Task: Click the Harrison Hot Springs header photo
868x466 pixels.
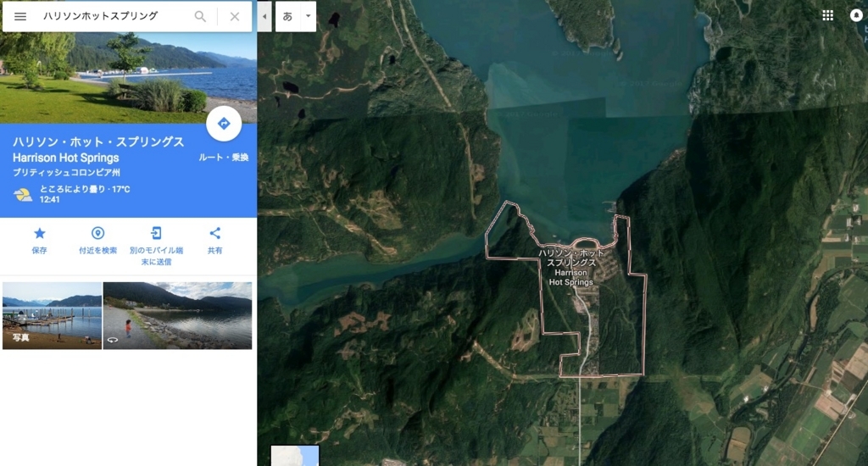Action: point(129,77)
